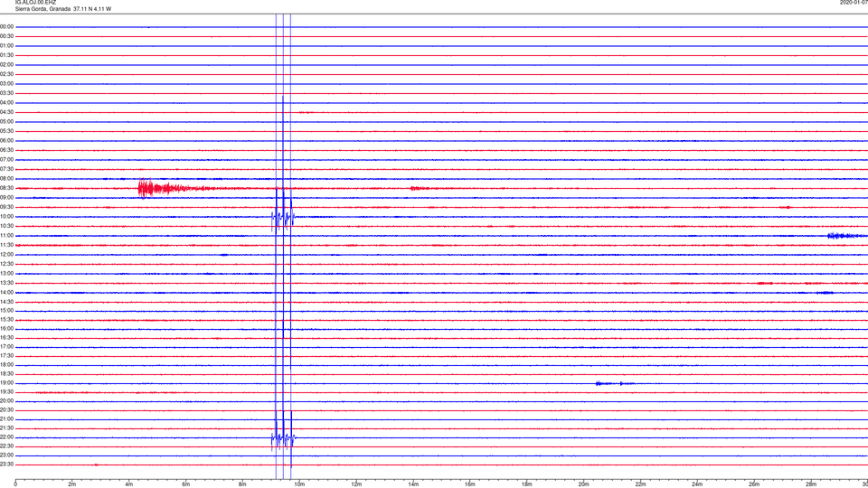Click the '02:00' time label

pos(6,65)
